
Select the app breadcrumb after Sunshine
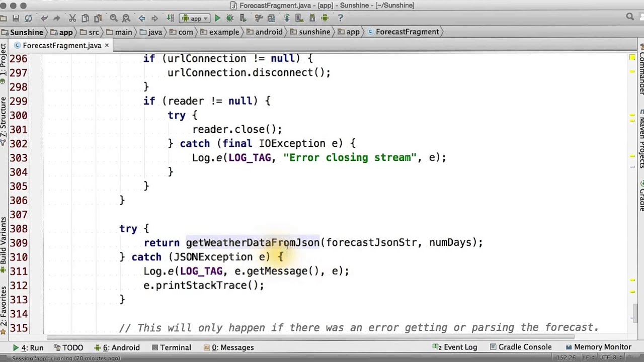tap(62, 32)
